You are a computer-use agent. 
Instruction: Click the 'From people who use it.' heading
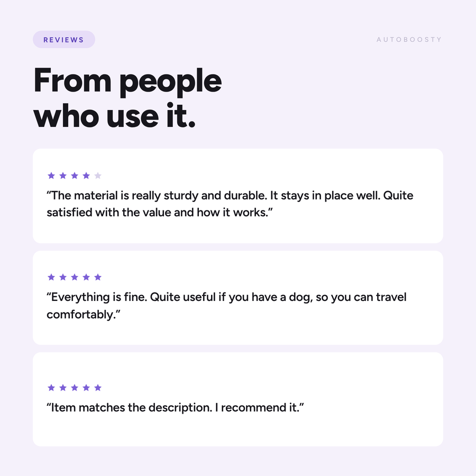pos(127,98)
